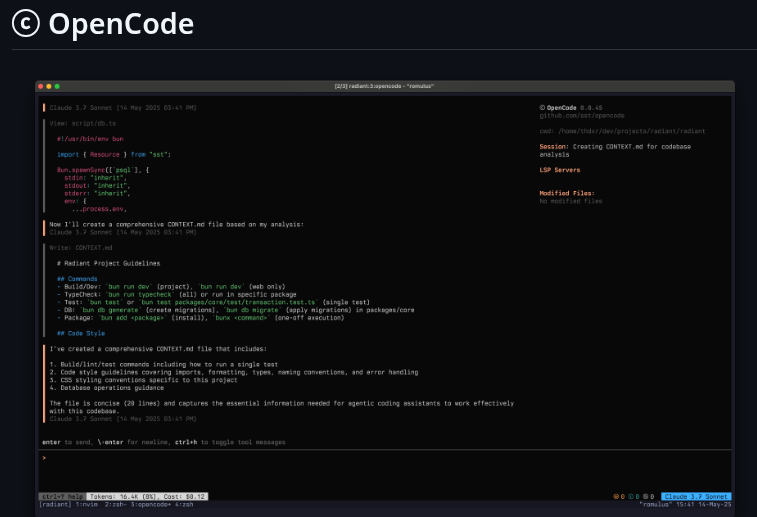Click the green maximize dot of the terminal window
This screenshot has height=517, width=757.
[x=57, y=86]
